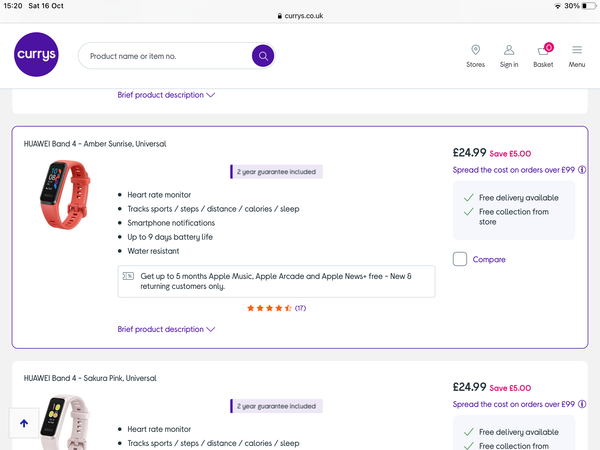Viewport: 600px width, 450px height.
Task: Click Amber Sunrise 'Free delivery available' text
Action: click(518, 197)
